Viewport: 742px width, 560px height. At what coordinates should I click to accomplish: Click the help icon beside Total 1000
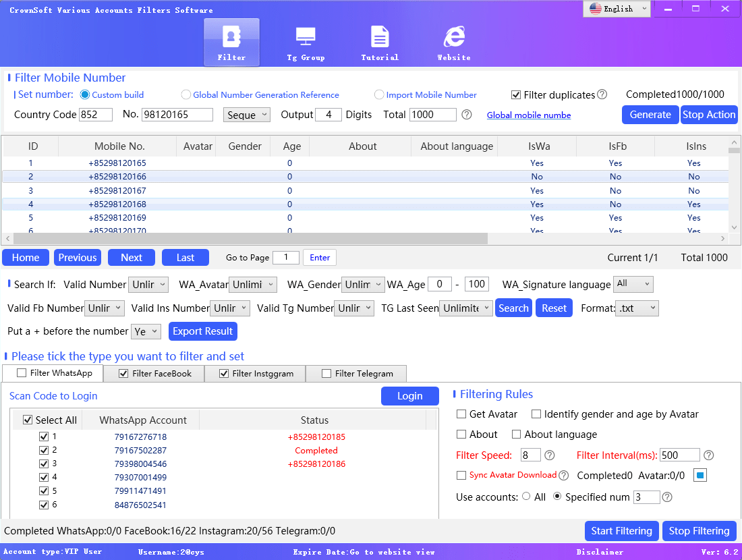click(466, 115)
